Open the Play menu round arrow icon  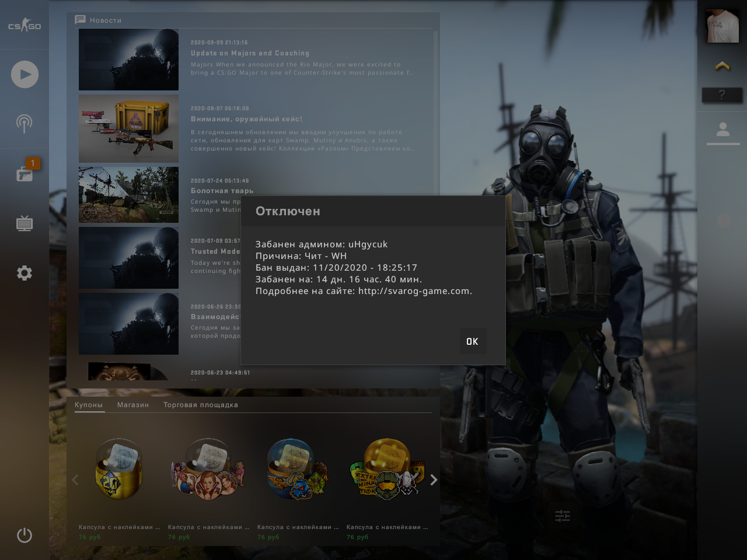click(x=25, y=74)
